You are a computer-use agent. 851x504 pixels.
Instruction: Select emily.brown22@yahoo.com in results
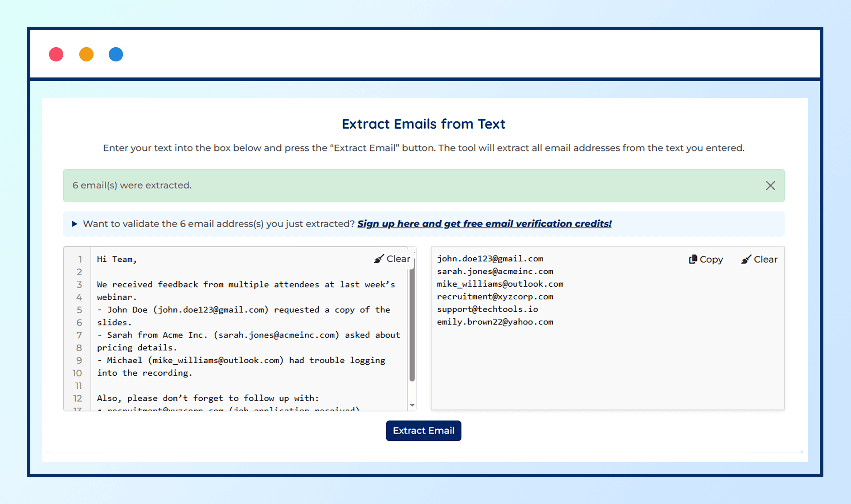[495, 321]
